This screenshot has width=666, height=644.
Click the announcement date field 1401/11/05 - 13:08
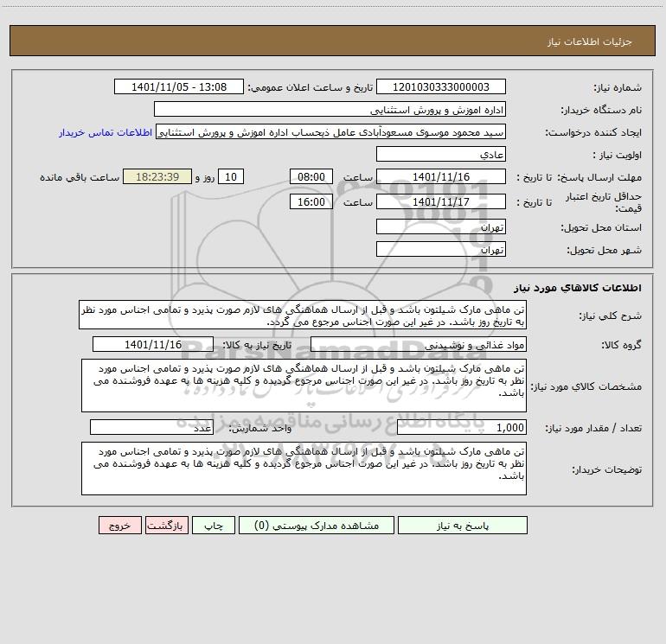pyautogui.click(x=179, y=86)
